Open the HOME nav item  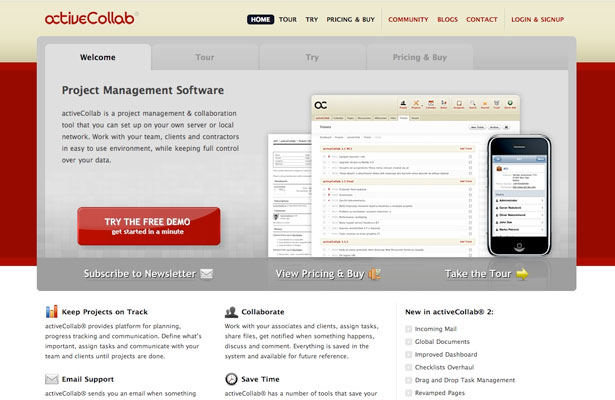(260, 19)
